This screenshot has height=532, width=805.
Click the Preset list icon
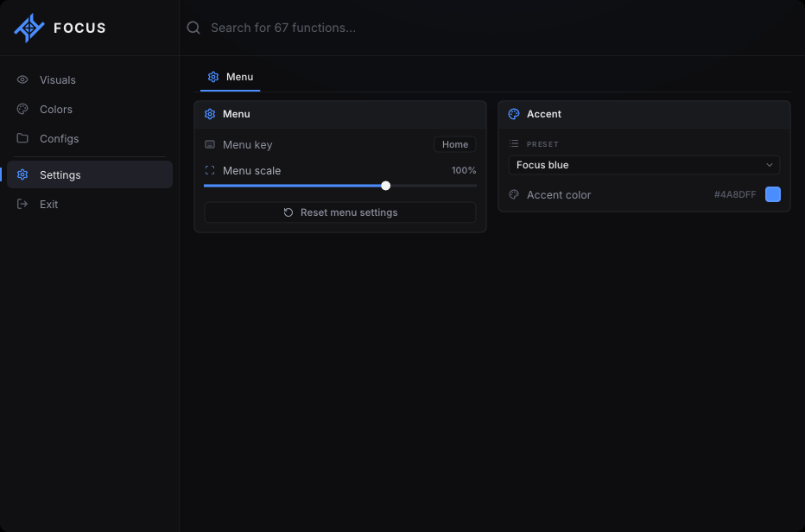point(514,143)
